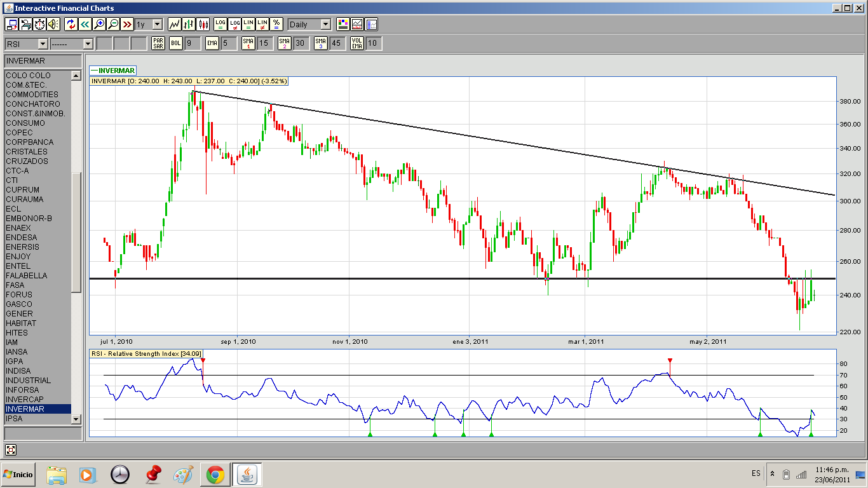Click the refresh chart arrows icon
Image resolution: width=868 pixels, height=488 pixels.
tap(71, 24)
